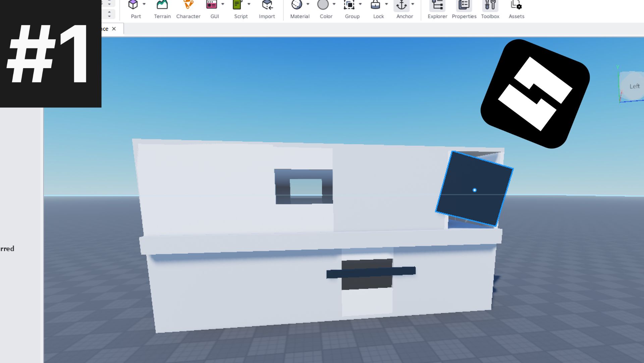Expand the Part shape dropdown arrow
The image size is (644, 363).
(x=144, y=4)
